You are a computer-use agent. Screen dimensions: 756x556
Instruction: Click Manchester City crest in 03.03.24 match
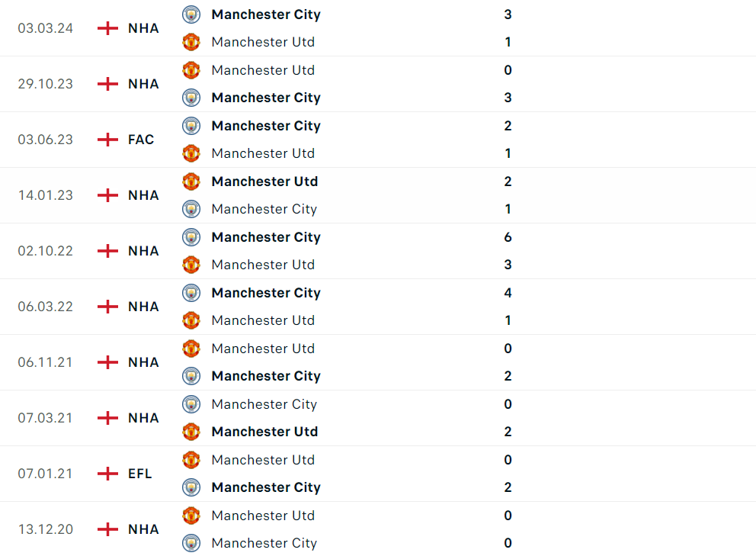pyautogui.click(x=191, y=14)
